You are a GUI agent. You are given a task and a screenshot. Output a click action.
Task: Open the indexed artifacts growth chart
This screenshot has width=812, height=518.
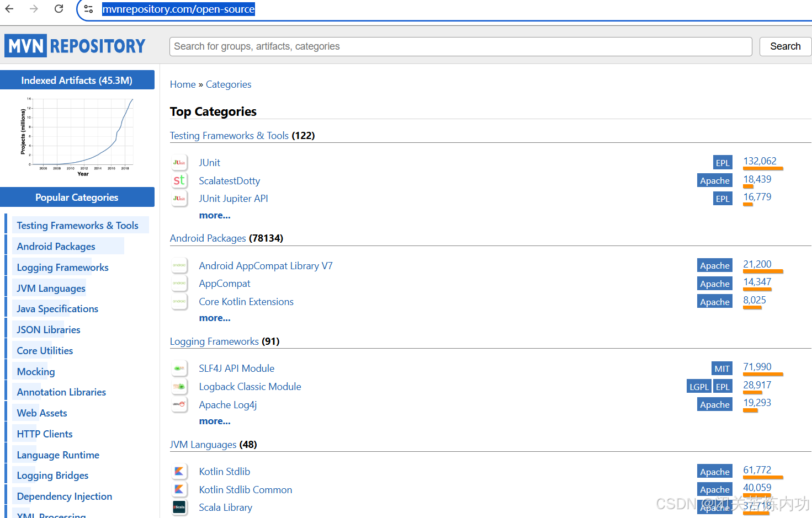(x=77, y=136)
